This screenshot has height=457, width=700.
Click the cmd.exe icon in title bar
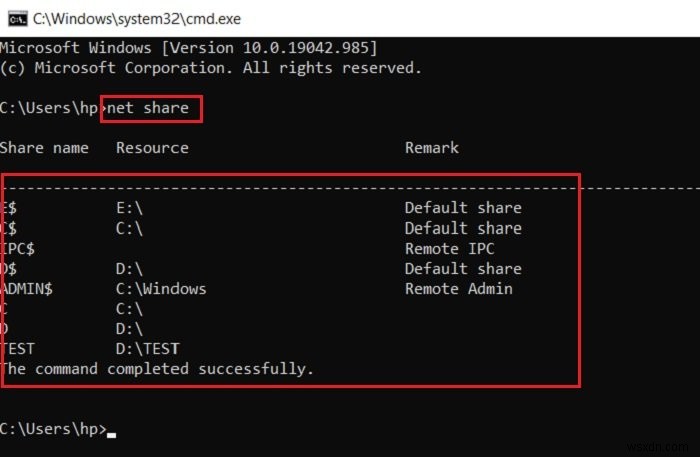pyautogui.click(x=15, y=18)
